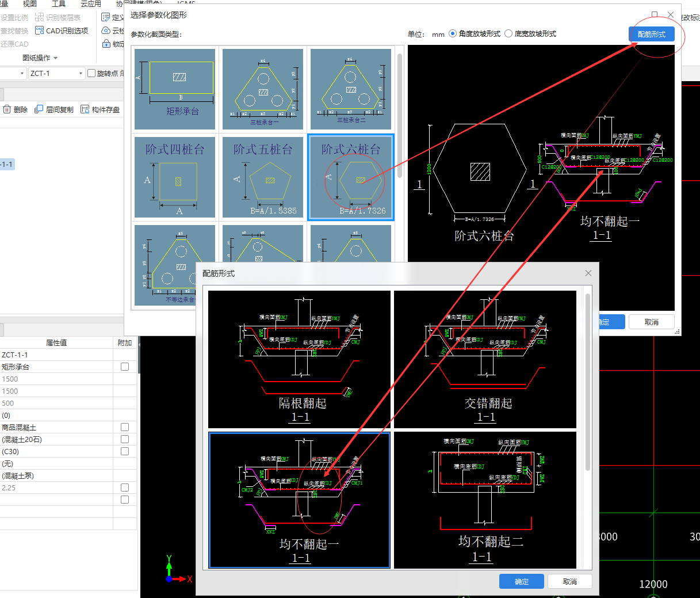
Task: Click 确定 in the 配筋形式 dialog
Action: pyautogui.click(x=521, y=581)
